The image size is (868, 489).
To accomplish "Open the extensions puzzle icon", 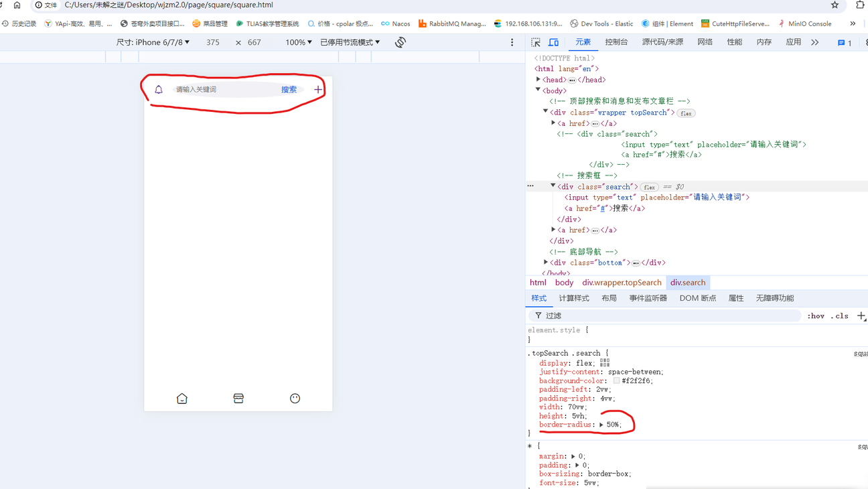I will click(861, 5).
